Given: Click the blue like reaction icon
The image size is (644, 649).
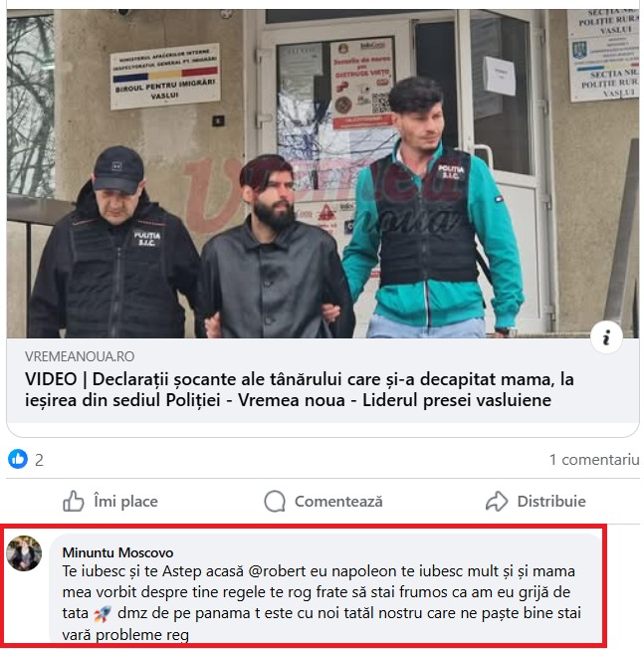Looking at the screenshot, I should point(18,459).
